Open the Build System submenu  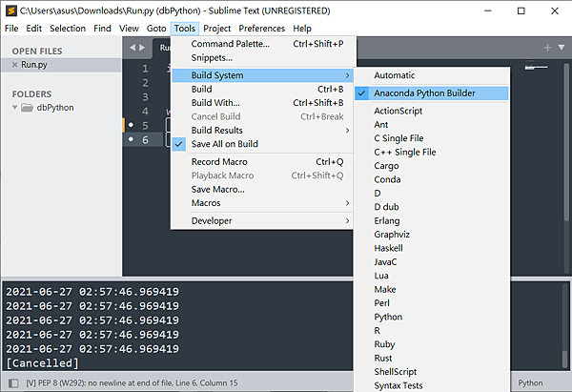[261, 75]
